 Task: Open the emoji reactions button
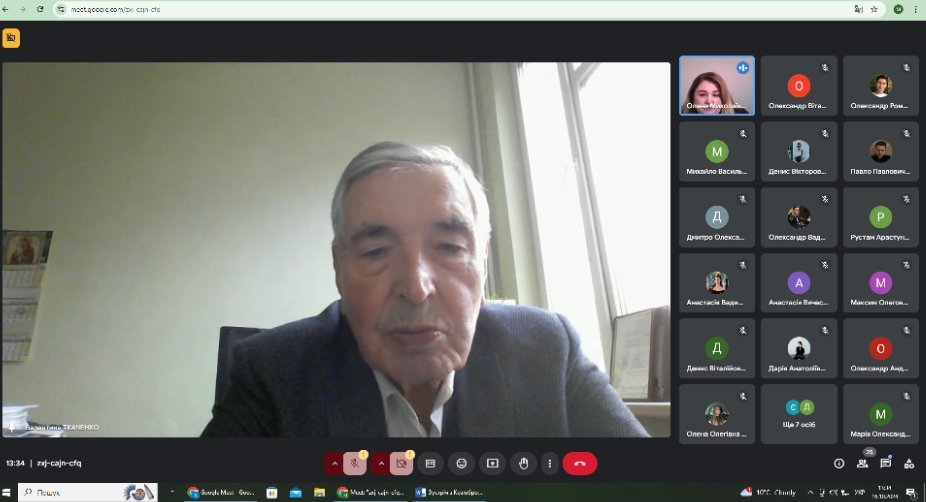point(461,463)
